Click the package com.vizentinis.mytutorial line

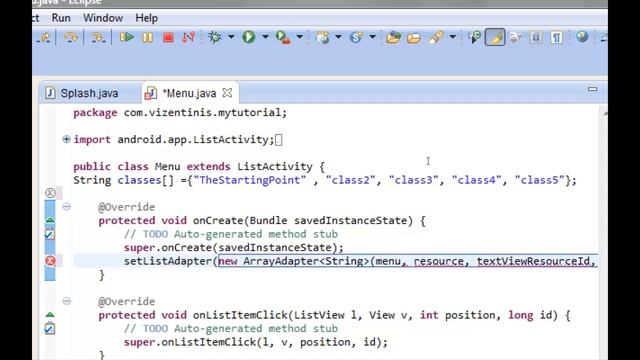point(180,113)
